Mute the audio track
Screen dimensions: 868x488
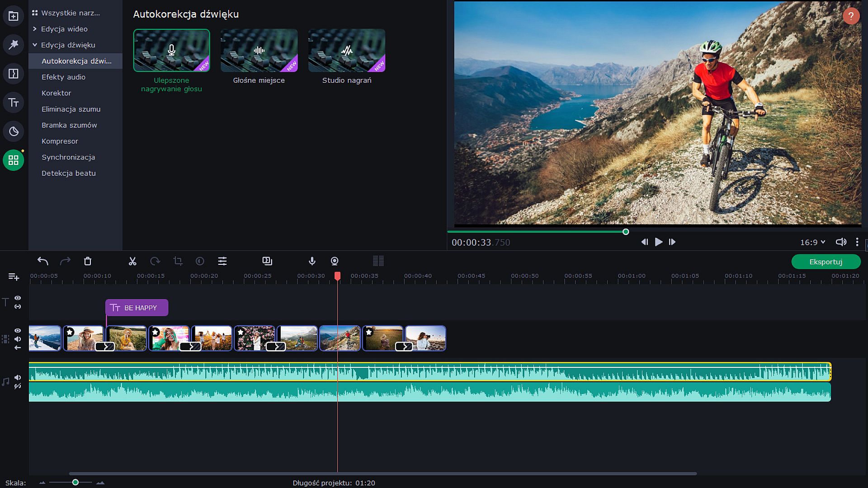click(18, 378)
